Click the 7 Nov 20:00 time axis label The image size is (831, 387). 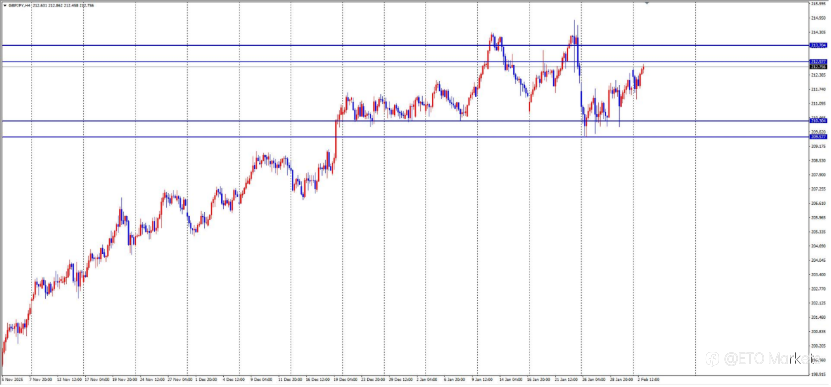41,380
